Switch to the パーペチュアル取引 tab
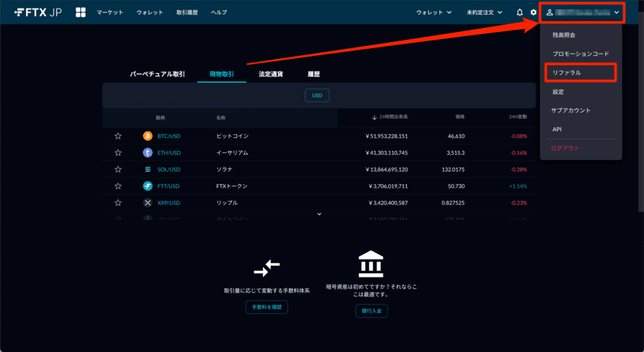This screenshot has height=352, width=644. coord(157,74)
